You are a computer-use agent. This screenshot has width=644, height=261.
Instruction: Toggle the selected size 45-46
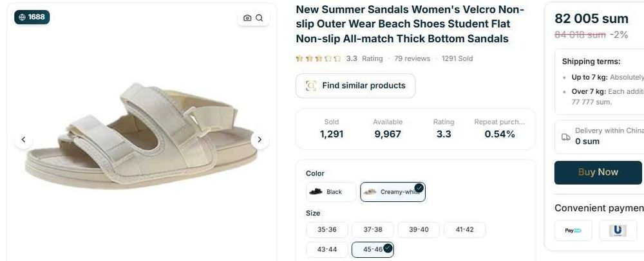372,249
